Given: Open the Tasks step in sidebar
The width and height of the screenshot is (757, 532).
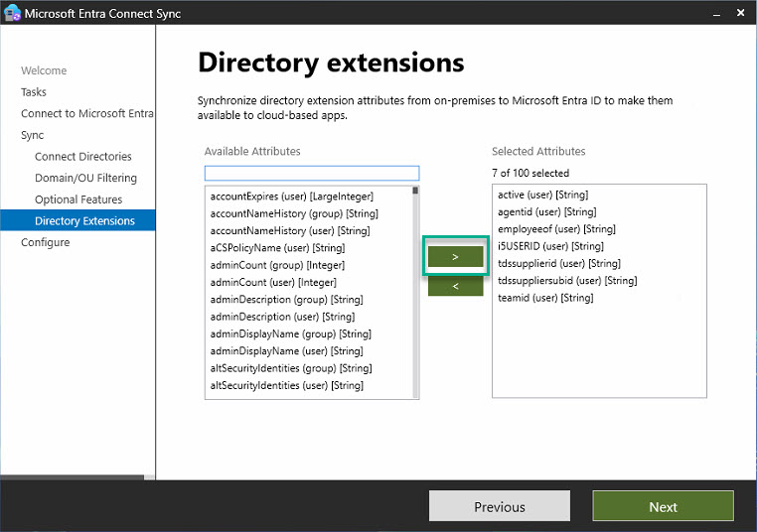Looking at the screenshot, I should coord(34,92).
